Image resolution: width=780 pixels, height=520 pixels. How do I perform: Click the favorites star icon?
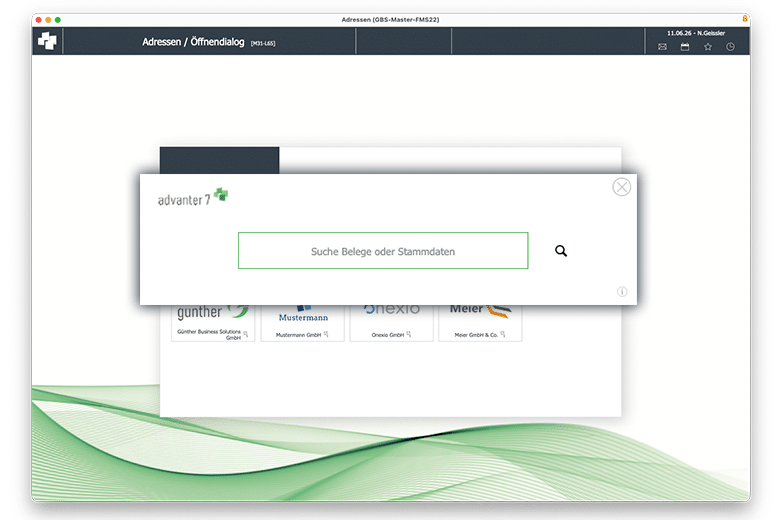[708, 47]
